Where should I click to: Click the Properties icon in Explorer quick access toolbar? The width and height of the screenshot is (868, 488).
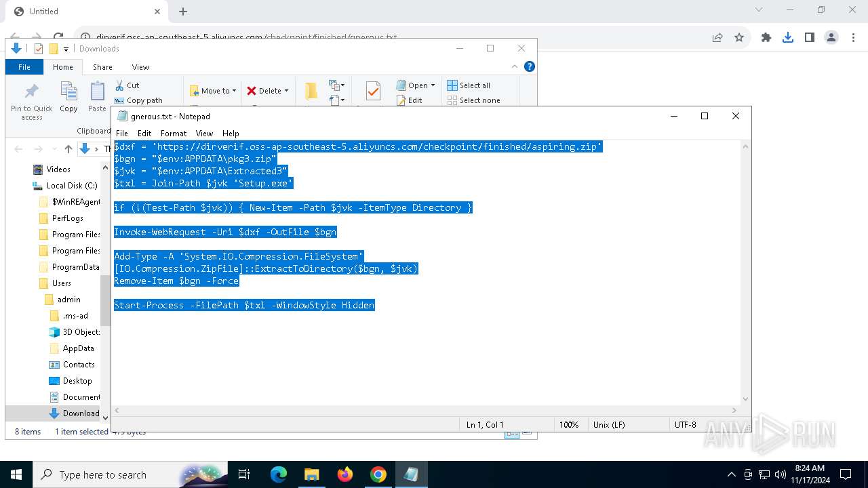[x=39, y=49]
